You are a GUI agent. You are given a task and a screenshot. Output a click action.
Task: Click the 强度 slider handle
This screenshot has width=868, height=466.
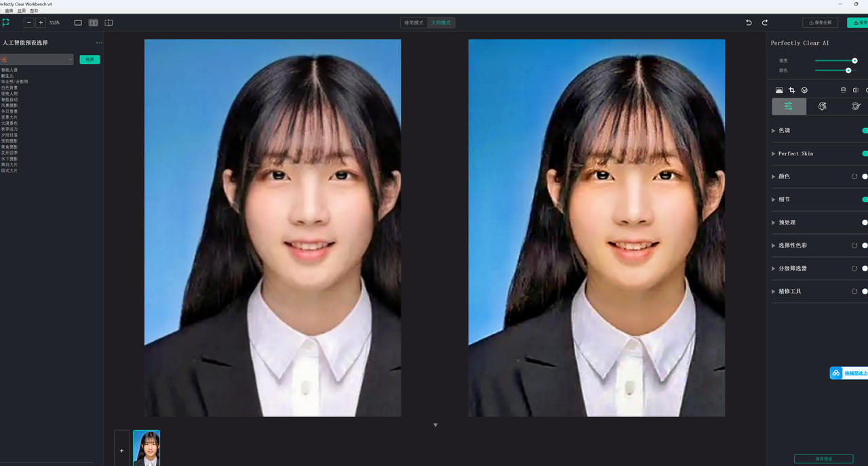click(x=854, y=60)
